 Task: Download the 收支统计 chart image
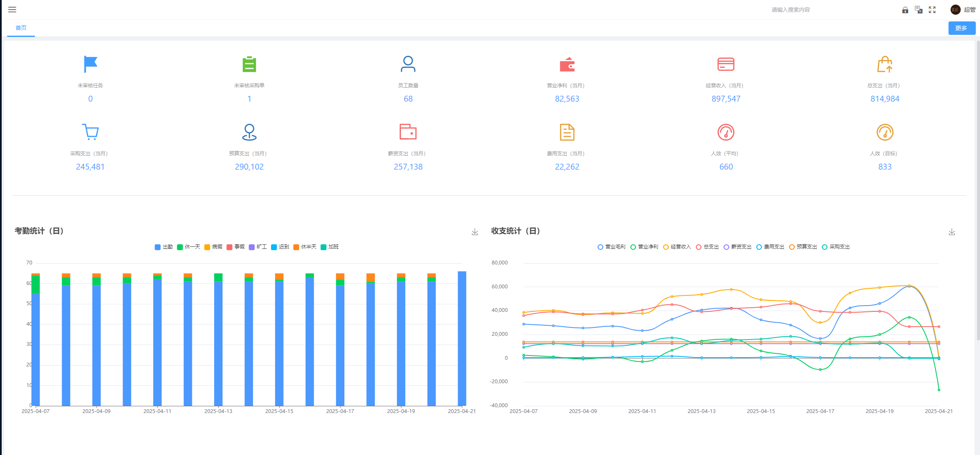(952, 232)
